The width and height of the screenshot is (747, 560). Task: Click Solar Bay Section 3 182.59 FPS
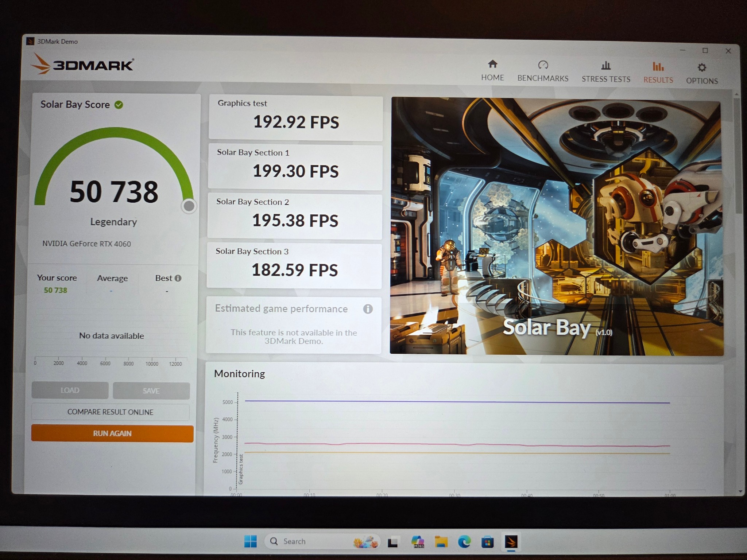294,266
